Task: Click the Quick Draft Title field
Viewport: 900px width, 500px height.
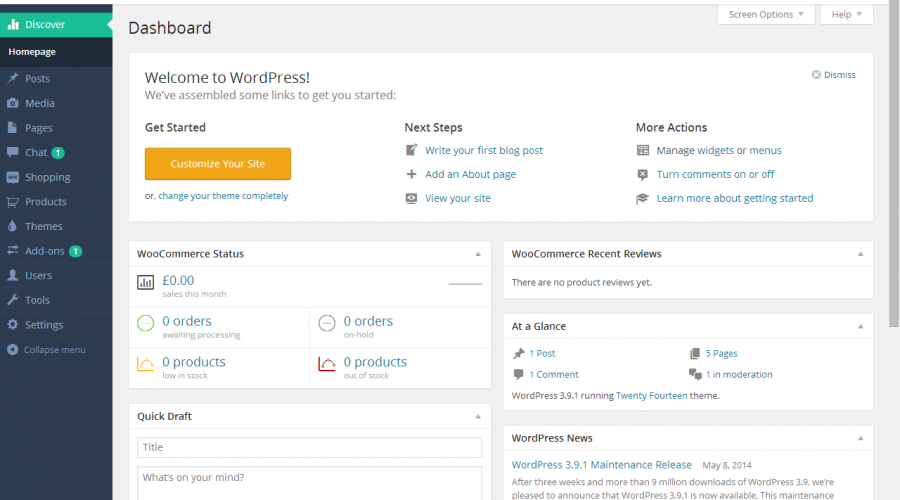Action: tap(309, 447)
